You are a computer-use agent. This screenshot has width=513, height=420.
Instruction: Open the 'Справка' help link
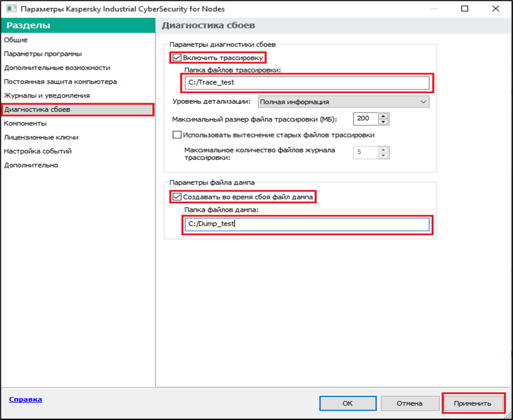coord(25,399)
